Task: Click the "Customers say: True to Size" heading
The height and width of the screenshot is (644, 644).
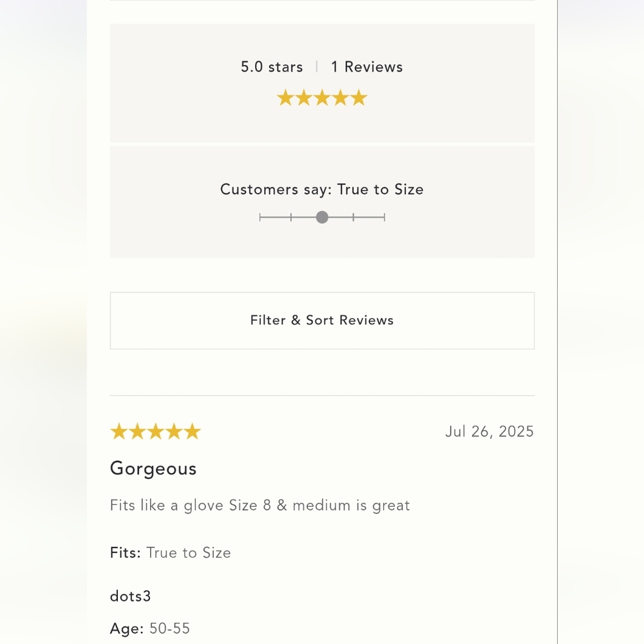Action: point(322,189)
